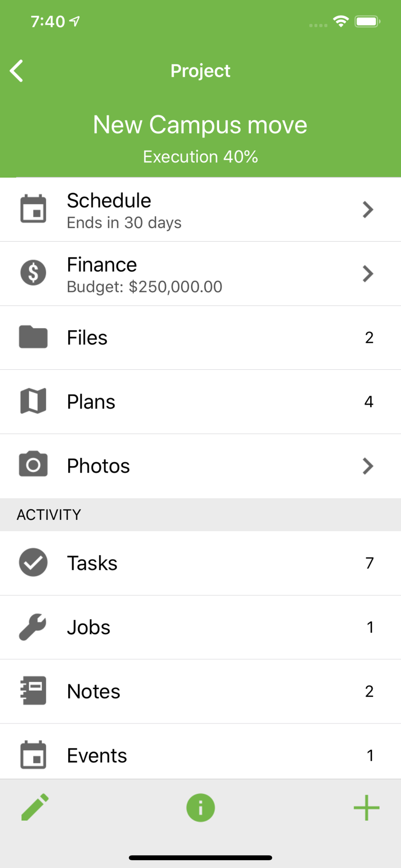The image size is (401, 868).
Task: Expand Photos with its chevron
Action: tap(368, 466)
